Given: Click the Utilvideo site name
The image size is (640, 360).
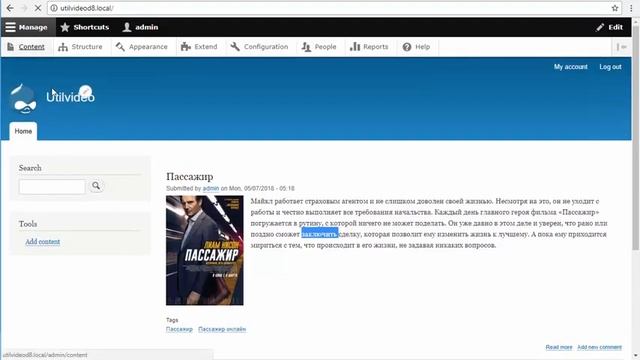Looking at the screenshot, I should 70,97.
